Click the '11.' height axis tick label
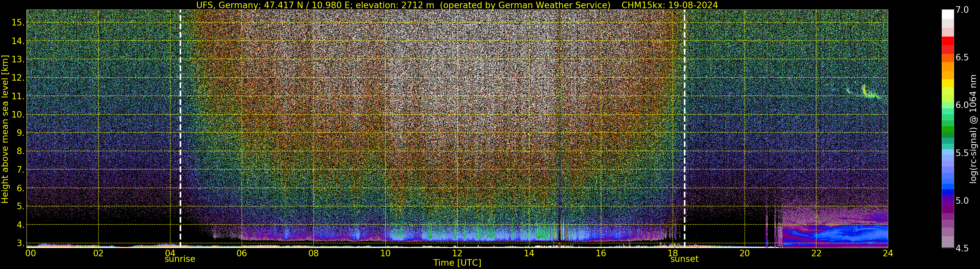The height and width of the screenshot is (269, 980). (x=18, y=96)
